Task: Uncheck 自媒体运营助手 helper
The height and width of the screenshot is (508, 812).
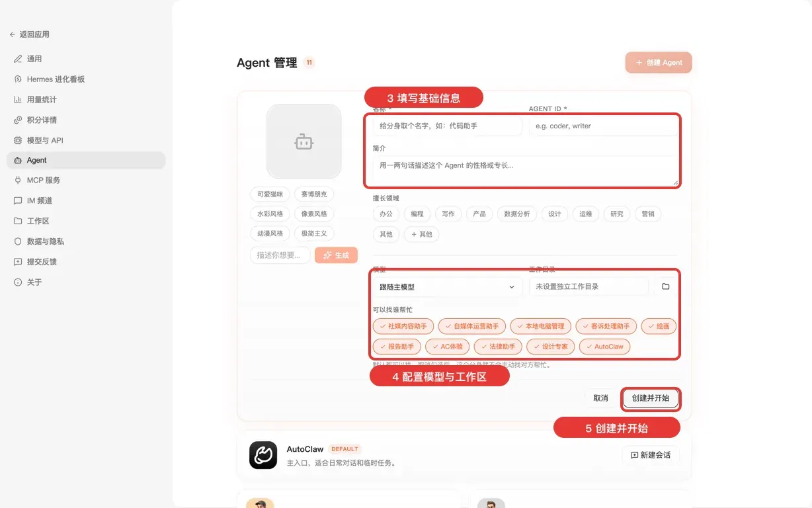Action: click(472, 326)
